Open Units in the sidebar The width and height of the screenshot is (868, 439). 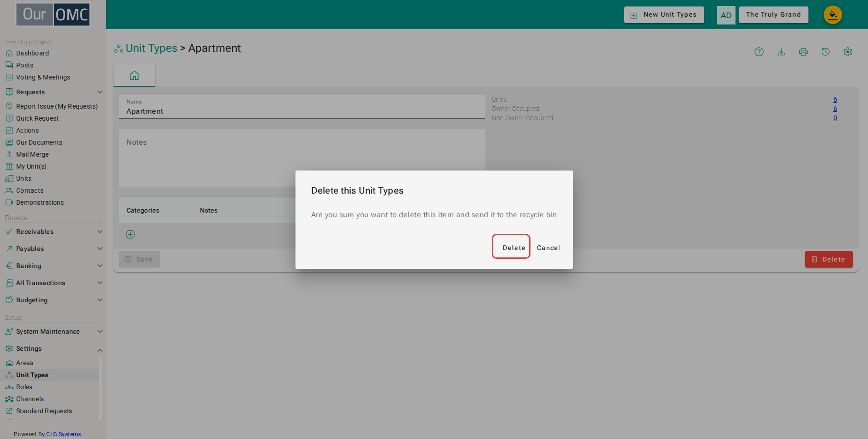click(24, 178)
